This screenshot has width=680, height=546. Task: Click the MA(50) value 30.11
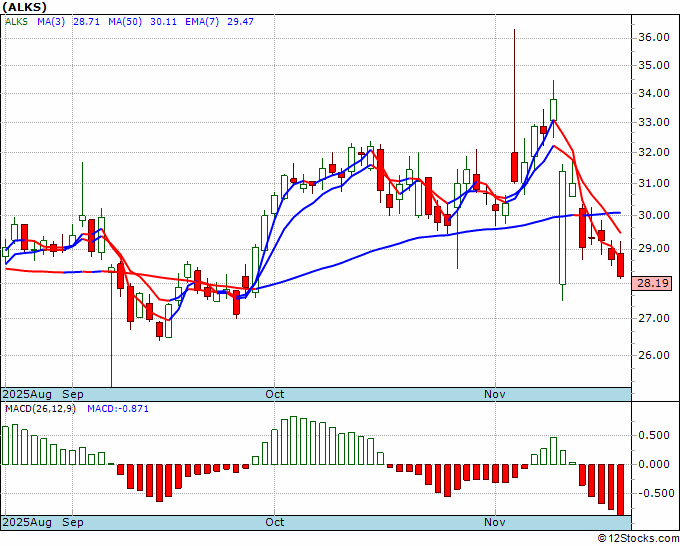pyautogui.click(x=163, y=22)
